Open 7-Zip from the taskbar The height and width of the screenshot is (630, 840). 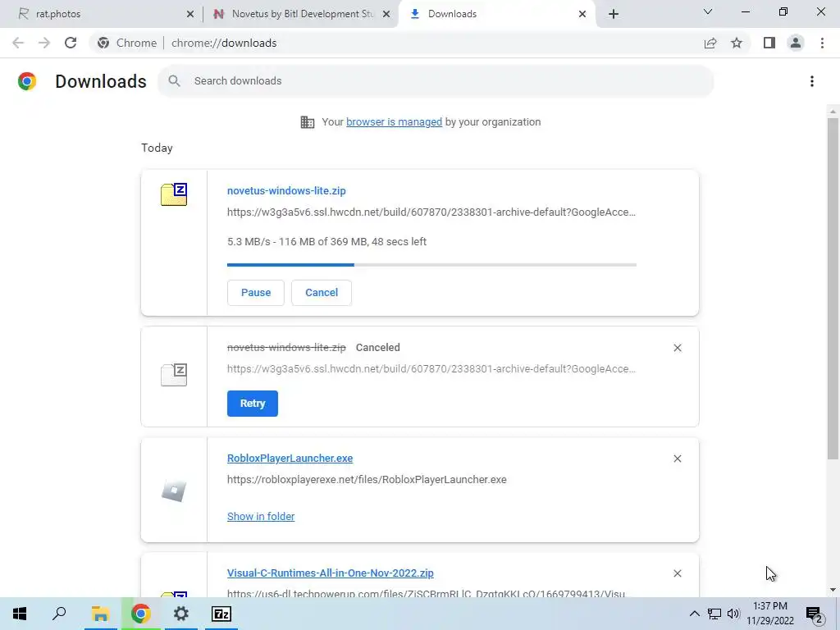pos(221,614)
